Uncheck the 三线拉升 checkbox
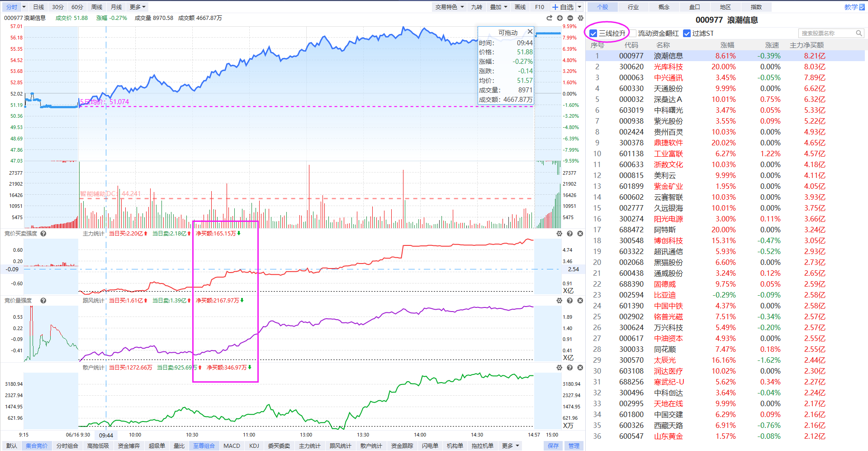 (x=593, y=34)
